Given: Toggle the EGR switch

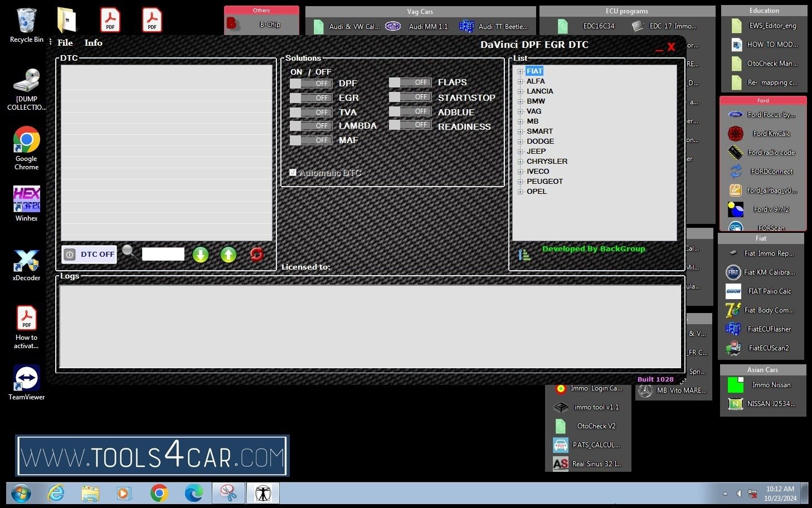Looking at the screenshot, I should [311, 98].
